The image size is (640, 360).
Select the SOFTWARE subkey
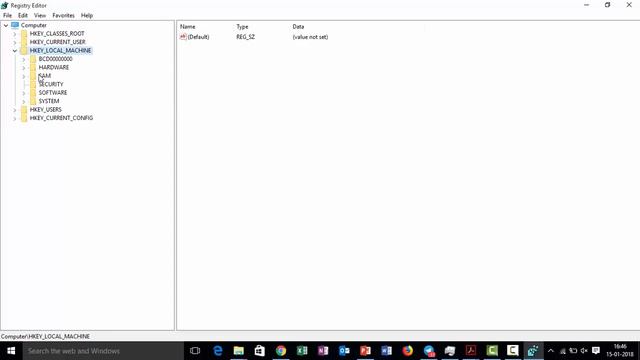53,93
